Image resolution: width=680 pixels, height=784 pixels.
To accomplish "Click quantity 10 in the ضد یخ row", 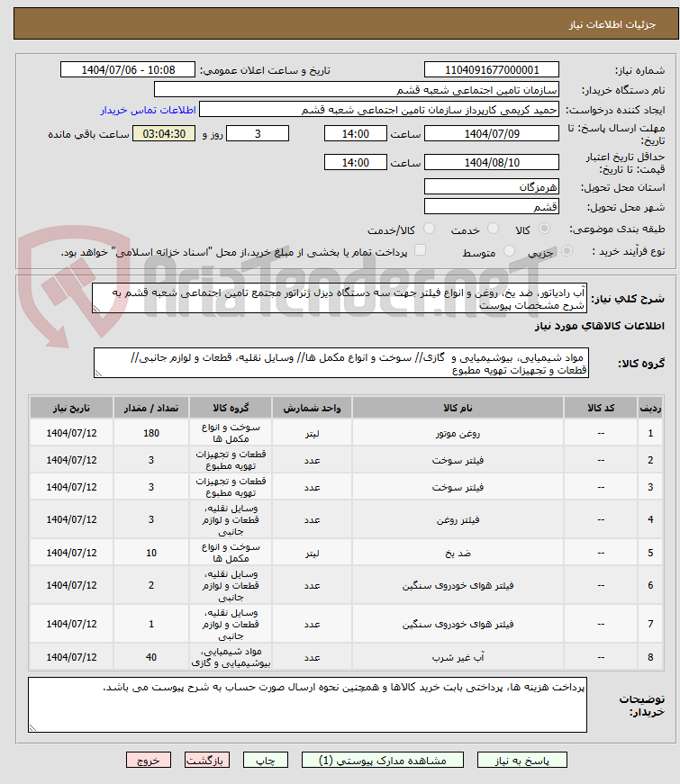I will pyautogui.click(x=151, y=553).
